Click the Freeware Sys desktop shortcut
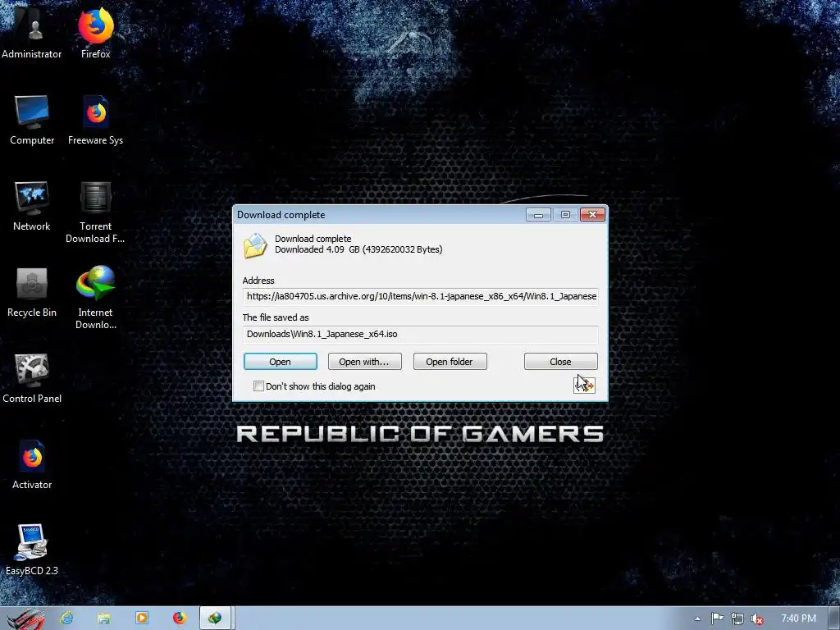 tap(95, 120)
